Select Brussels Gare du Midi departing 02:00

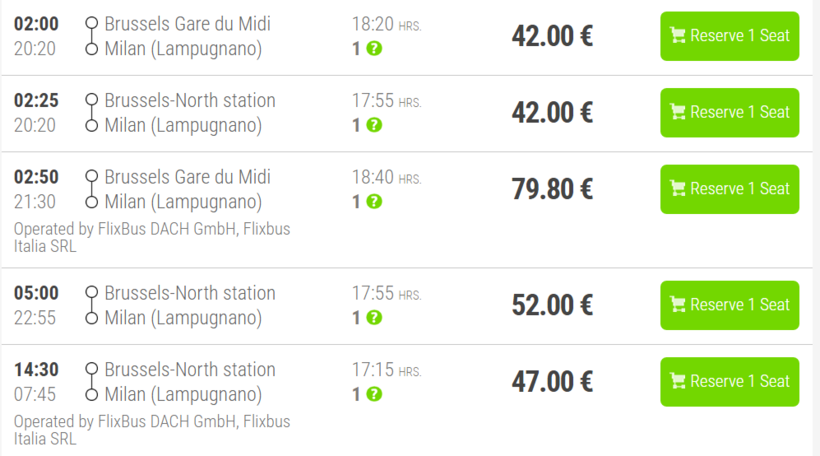[x=187, y=23]
